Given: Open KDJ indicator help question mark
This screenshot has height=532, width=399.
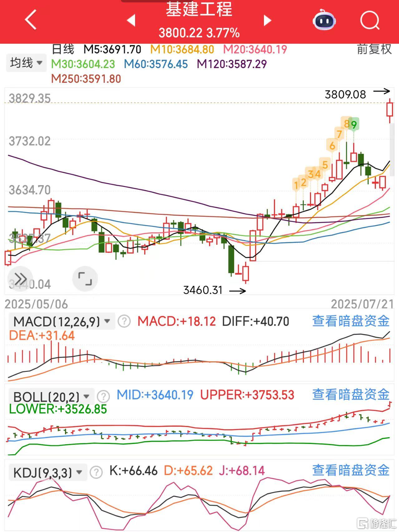Looking at the screenshot, I should point(96,472).
